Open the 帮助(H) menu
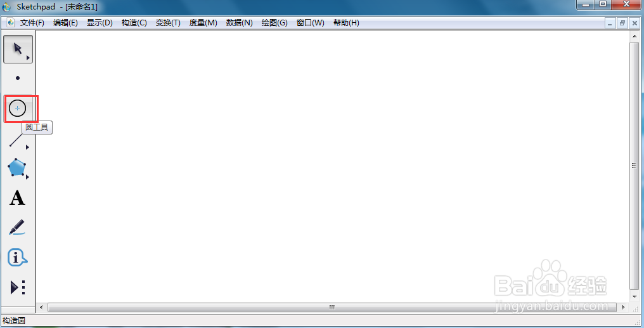Image resolution: width=644 pixels, height=328 pixels. [346, 23]
